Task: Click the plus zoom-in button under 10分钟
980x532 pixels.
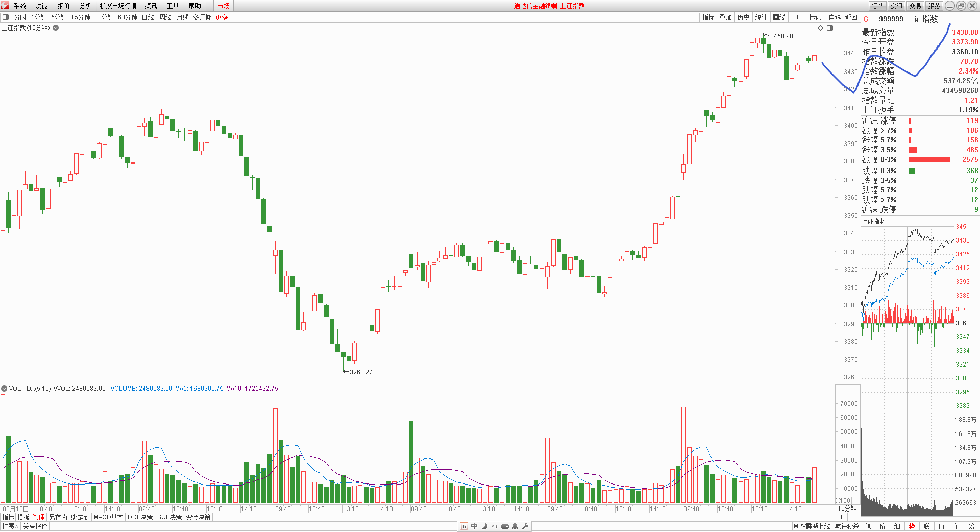Action: point(841,517)
